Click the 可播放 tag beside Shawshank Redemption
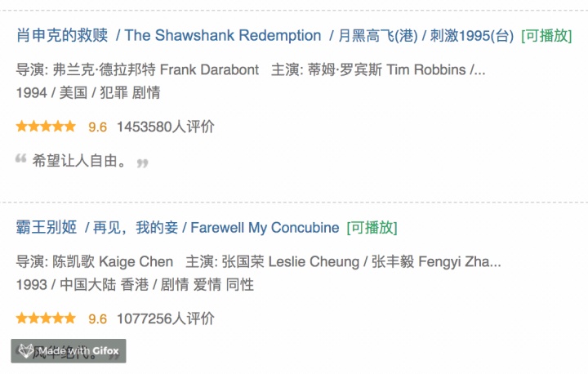Image resolution: width=588 pixels, height=374 pixels. tap(546, 36)
